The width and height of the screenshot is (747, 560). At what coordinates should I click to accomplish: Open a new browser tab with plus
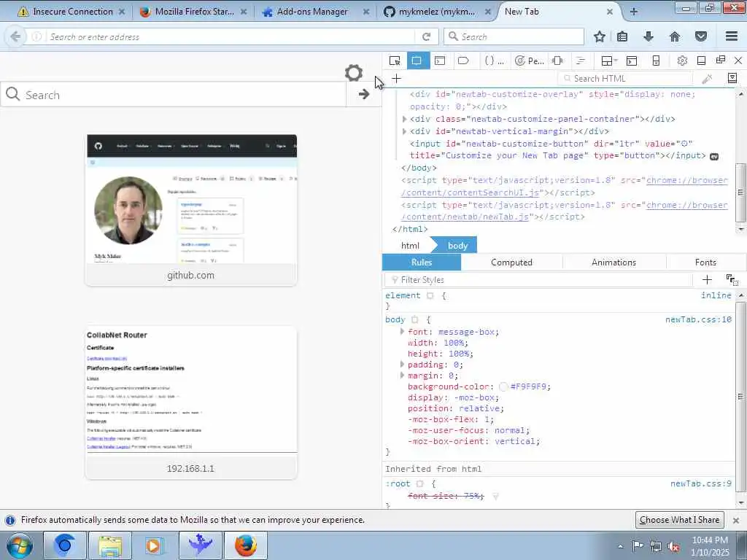pyautogui.click(x=634, y=12)
